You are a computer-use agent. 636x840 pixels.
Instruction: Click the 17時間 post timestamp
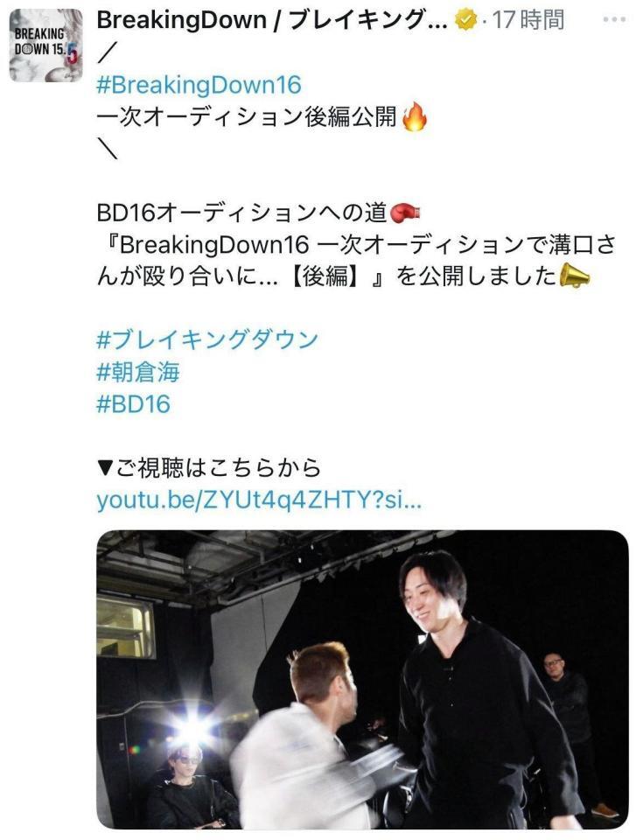[x=528, y=20]
